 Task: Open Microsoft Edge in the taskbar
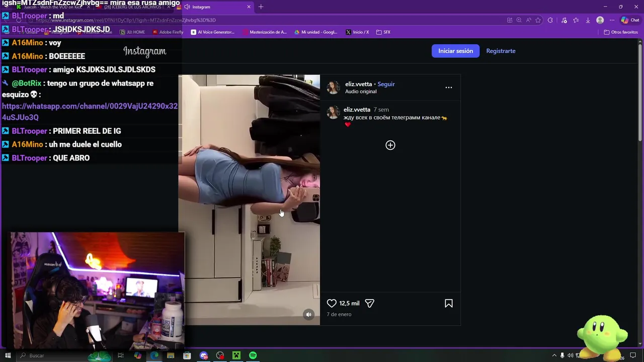point(154,355)
